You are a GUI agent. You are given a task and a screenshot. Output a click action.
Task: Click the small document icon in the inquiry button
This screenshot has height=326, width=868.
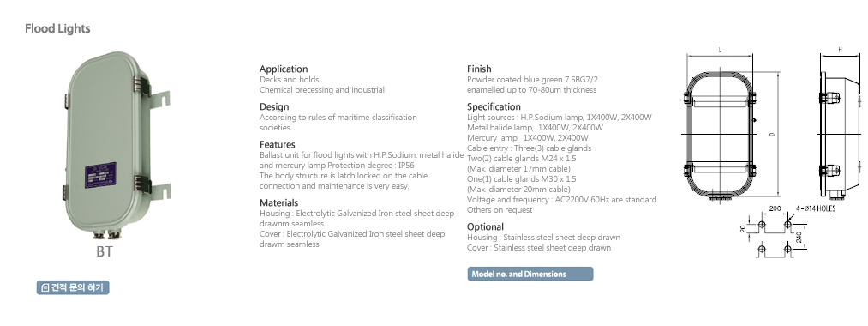point(45,287)
